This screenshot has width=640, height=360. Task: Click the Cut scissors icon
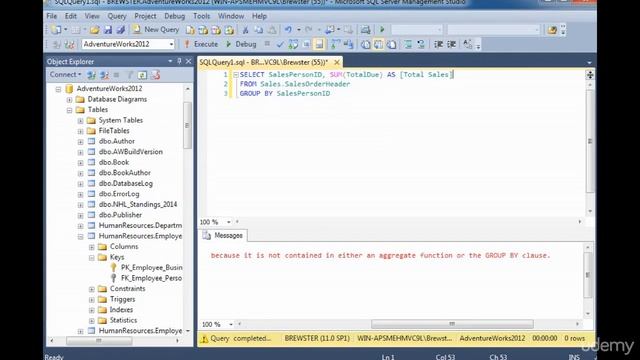[x=245, y=30]
